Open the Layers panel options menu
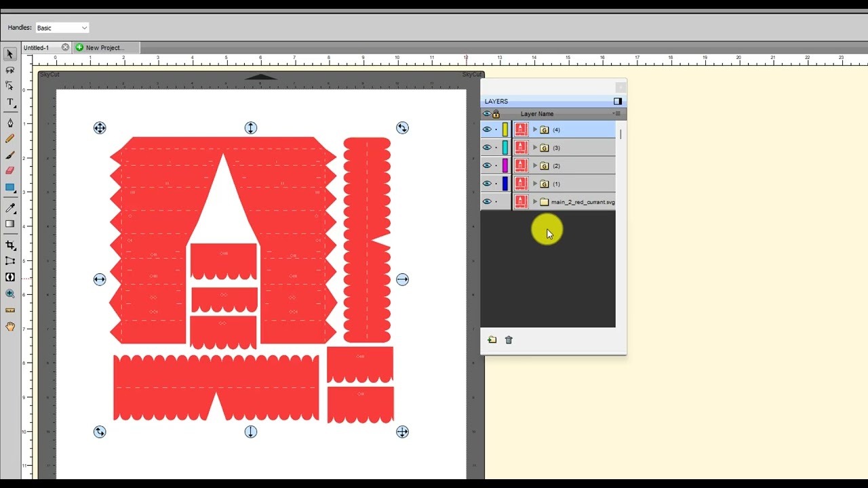 (616, 113)
